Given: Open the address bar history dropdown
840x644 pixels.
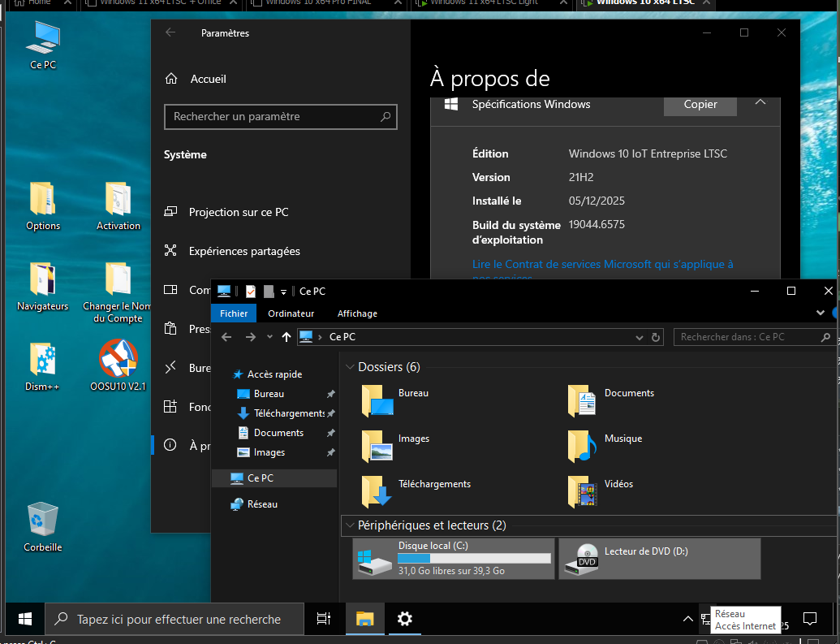Looking at the screenshot, I should tap(639, 337).
